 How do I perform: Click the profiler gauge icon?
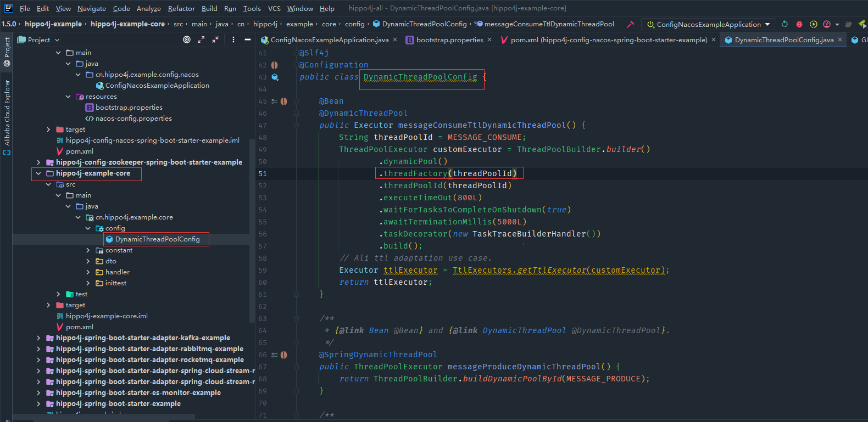point(827,24)
